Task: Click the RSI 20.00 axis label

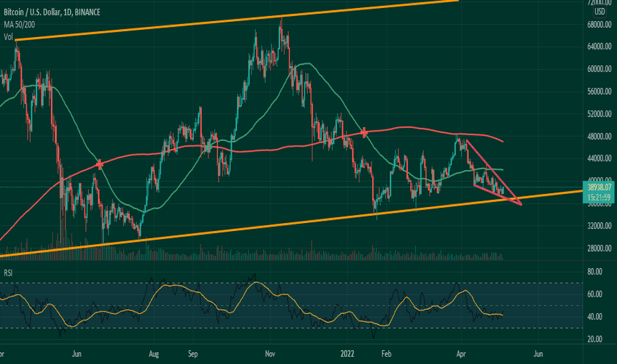Action: (594, 339)
